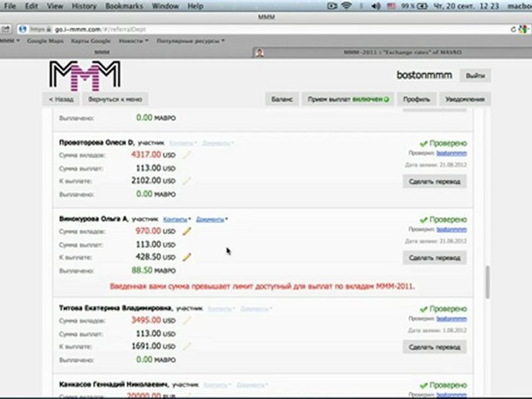Edit 1691.00 USD payout pencil for Титова
532x399 pixels.
[x=187, y=346]
